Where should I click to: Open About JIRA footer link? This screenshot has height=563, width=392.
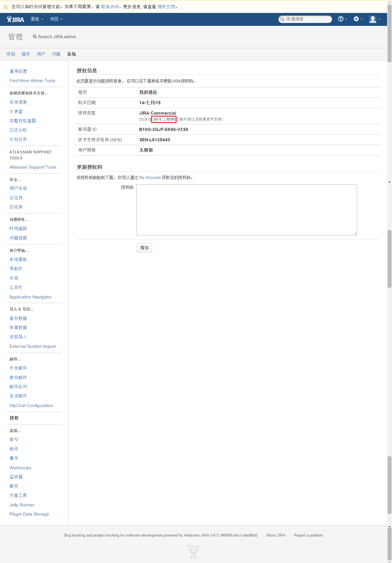click(276, 535)
